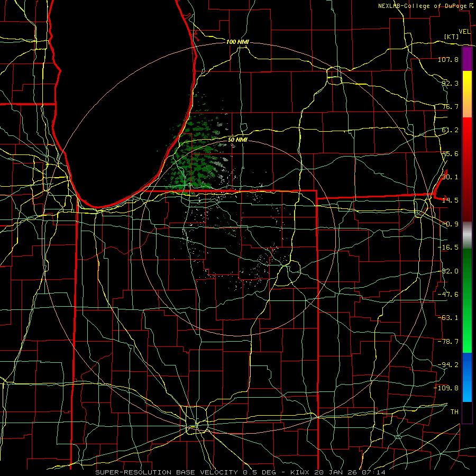Pick the gray near-zero segment of color bar
The image size is (476, 476).
pos(467,235)
